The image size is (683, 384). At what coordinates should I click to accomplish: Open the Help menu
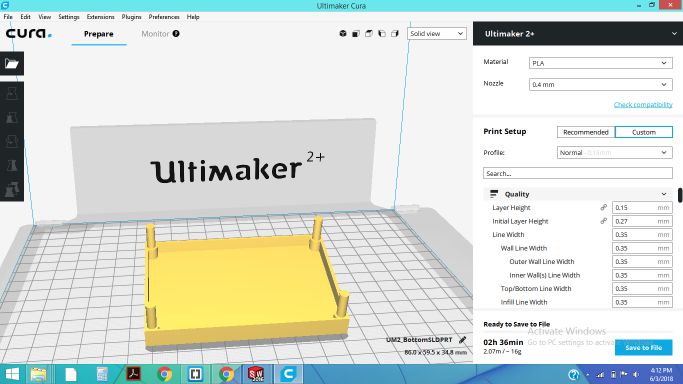click(x=193, y=17)
